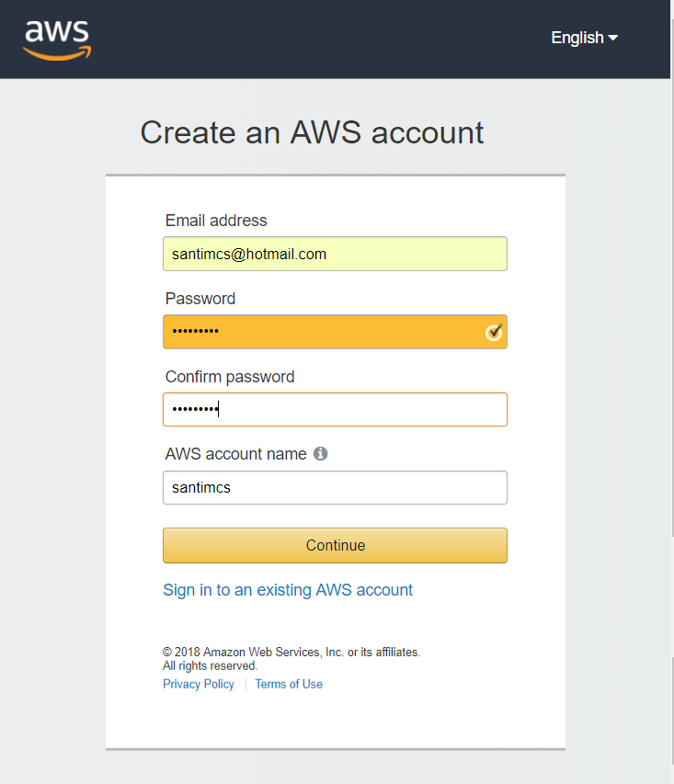Click the AWS logo in header
Image resolution: width=674 pixels, height=784 pixels.
(x=57, y=40)
